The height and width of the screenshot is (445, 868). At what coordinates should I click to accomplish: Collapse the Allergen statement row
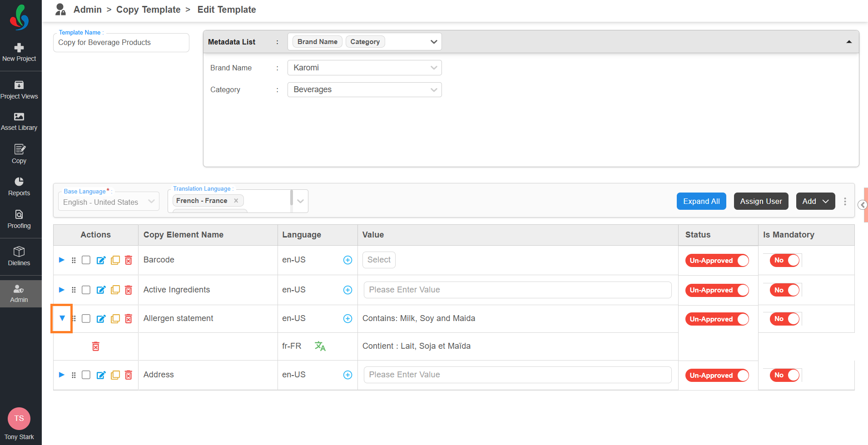62,318
